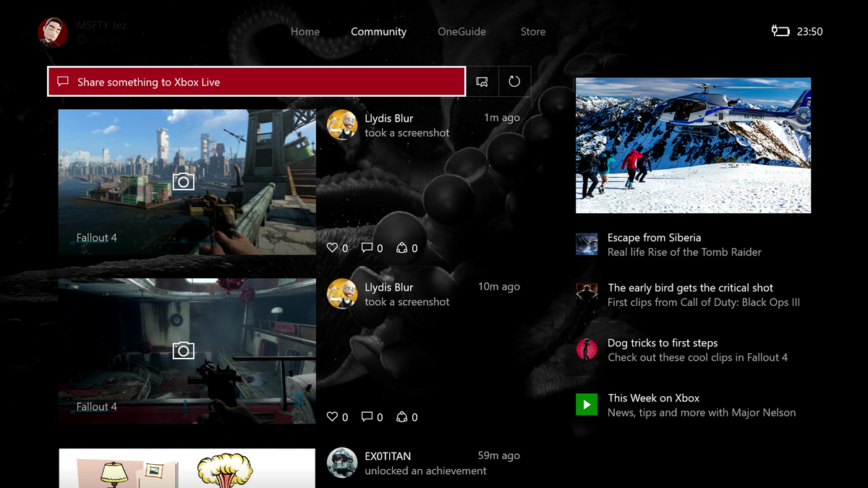Open Llydis Blur's avatar on the top feed item

(341, 125)
